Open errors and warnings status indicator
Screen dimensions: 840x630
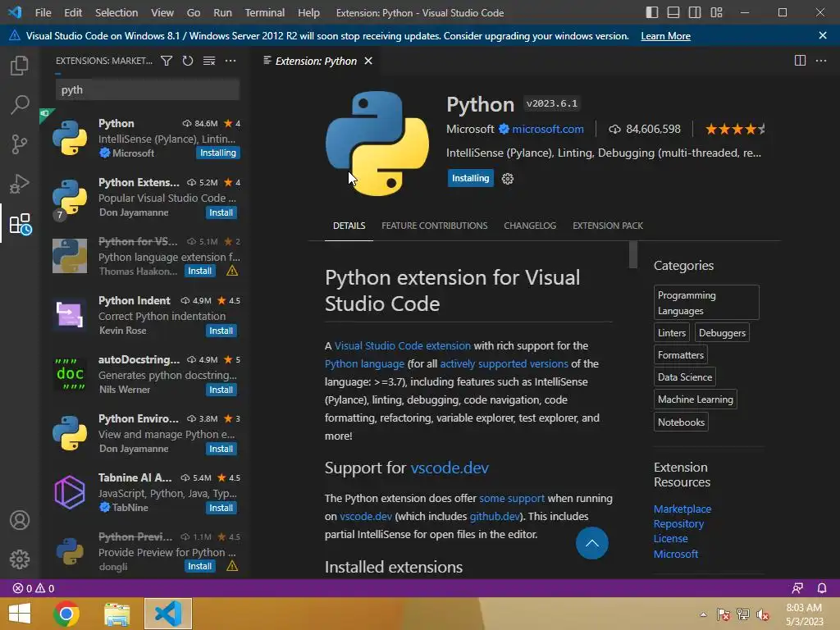pos(33,588)
